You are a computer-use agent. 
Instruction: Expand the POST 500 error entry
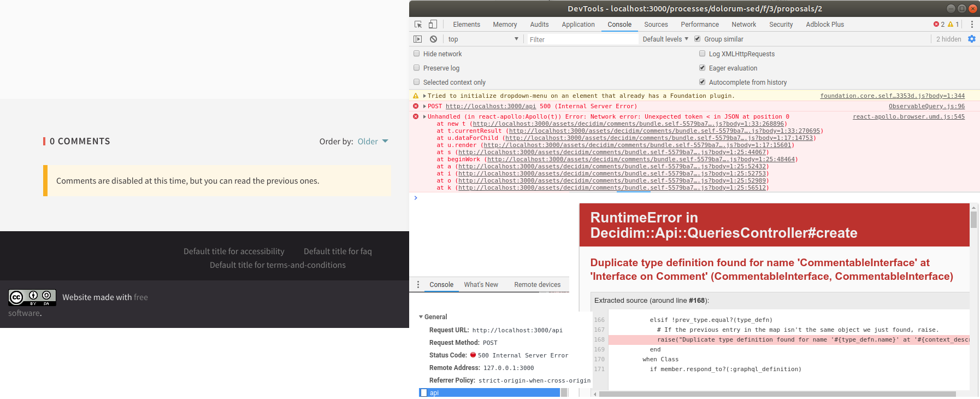click(x=424, y=106)
